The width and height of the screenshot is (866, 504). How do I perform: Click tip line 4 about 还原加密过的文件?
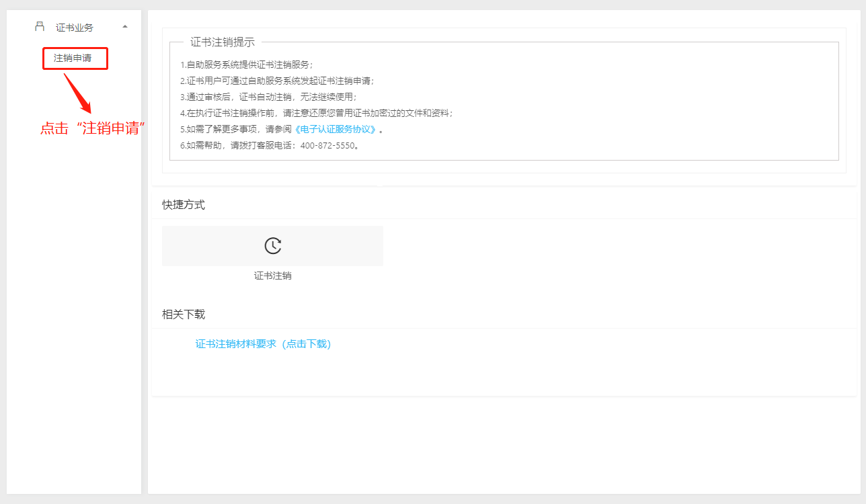tap(317, 113)
